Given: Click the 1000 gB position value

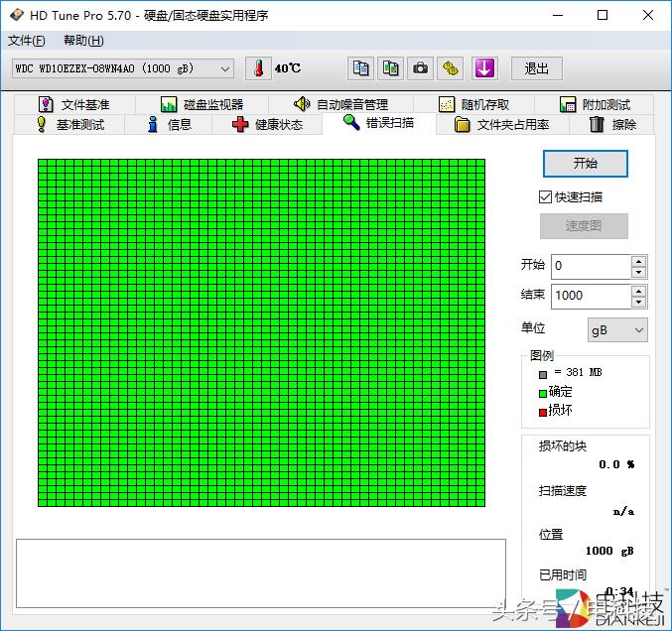Looking at the screenshot, I should [609, 551].
